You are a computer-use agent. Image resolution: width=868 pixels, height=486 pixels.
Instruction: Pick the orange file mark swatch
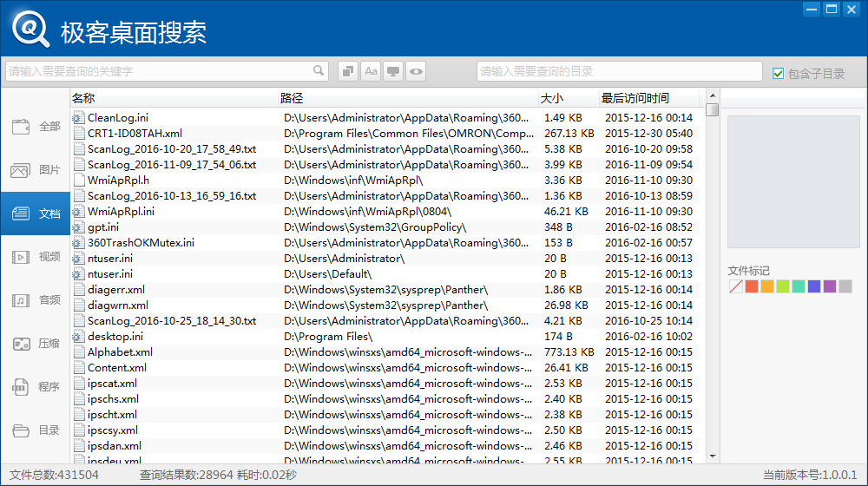click(x=767, y=286)
